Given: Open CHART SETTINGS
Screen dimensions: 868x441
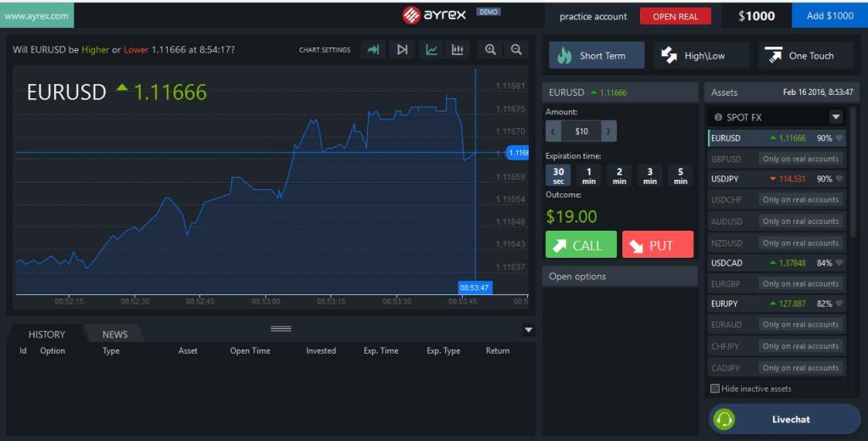Looking at the screenshot, I should coord(325,50).
